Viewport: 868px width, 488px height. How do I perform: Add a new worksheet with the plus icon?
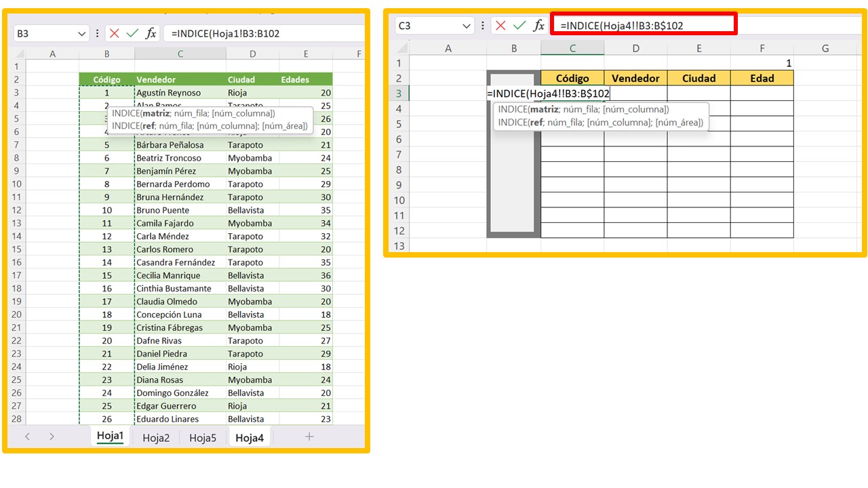(309, 437)
